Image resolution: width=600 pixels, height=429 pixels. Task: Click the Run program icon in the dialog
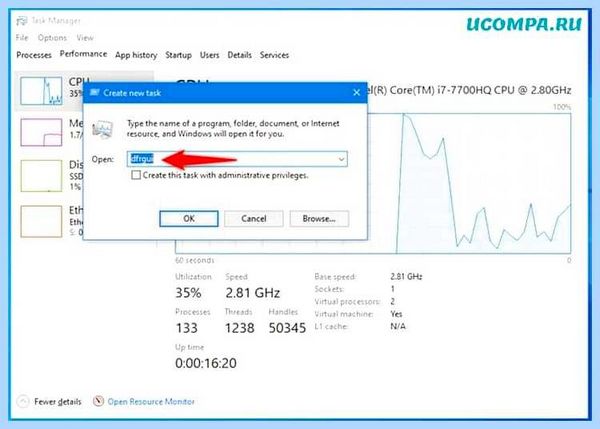pyautogui.click(x=103, y=129)
